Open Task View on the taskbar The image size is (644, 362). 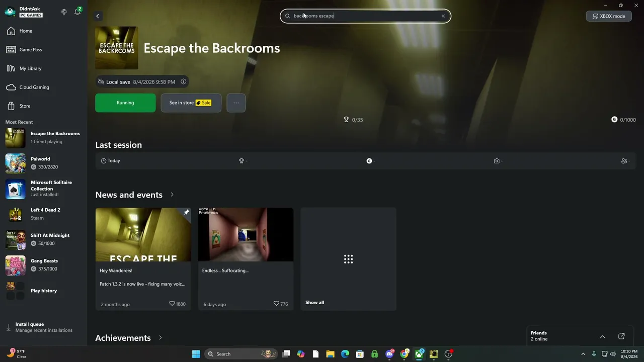pos(286,354)
